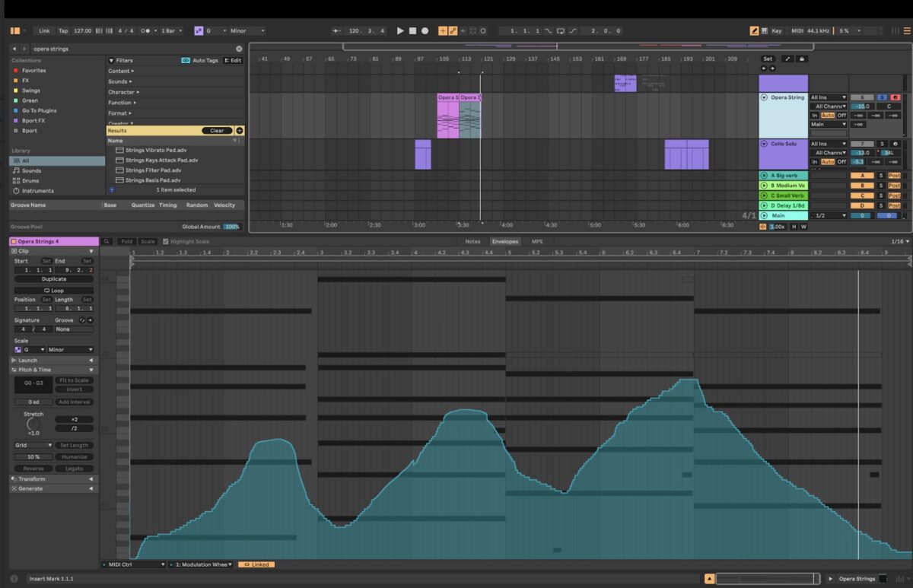The image size is (913, 588).
Task: Switch to the MPE tab
Action: [537, 242]
